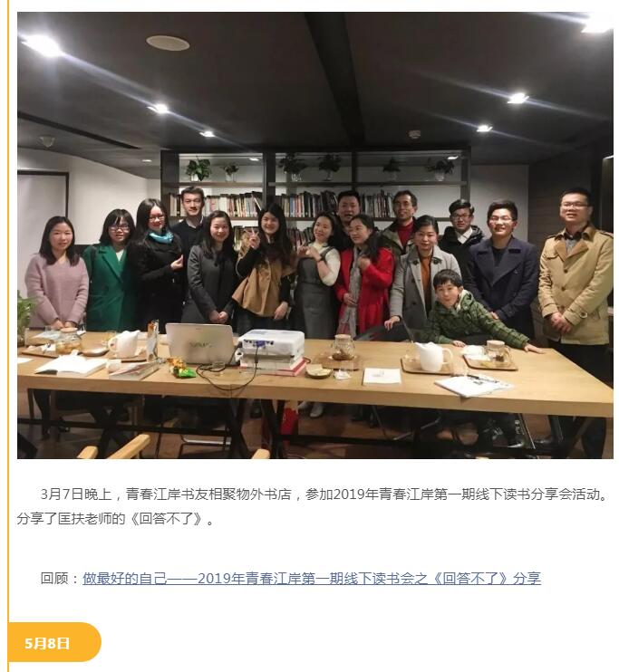Click the man in the beige trench coat
The height and width of the screenshot is (672, 619).
coord(575,274)
